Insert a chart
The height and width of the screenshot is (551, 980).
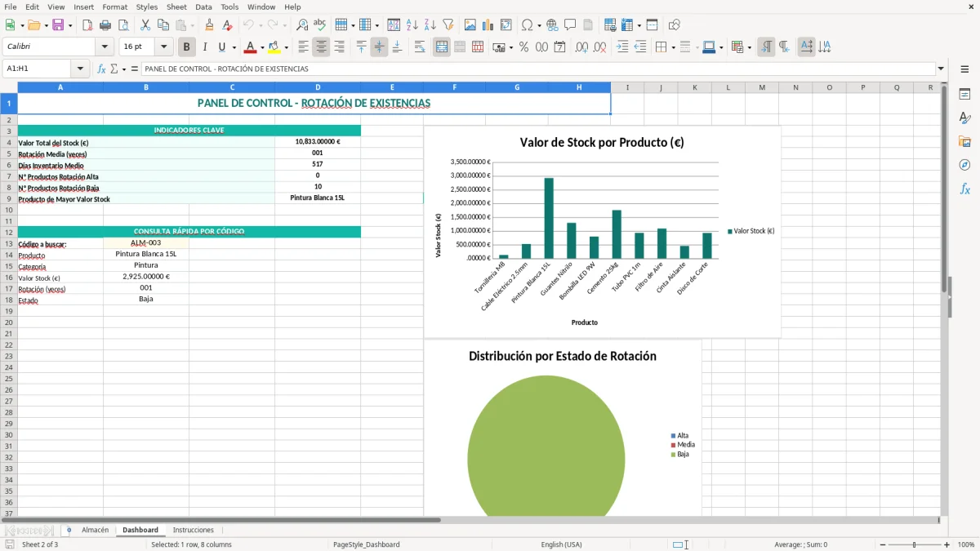point(488,25)
